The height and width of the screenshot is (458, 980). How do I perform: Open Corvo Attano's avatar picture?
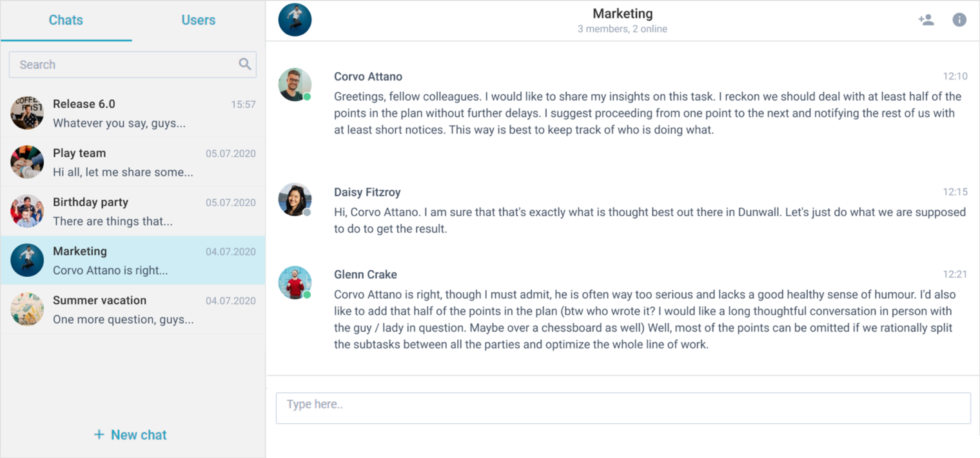click(295, 84)
